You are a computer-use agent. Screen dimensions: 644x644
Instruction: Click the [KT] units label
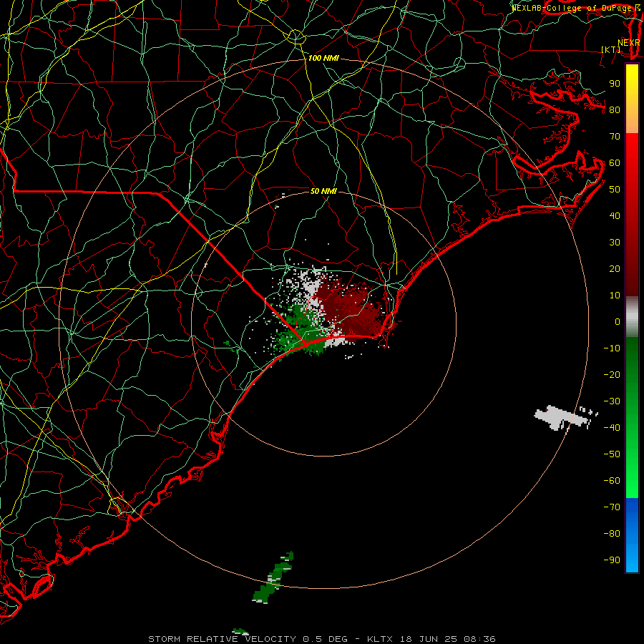(x=611, y=49)
